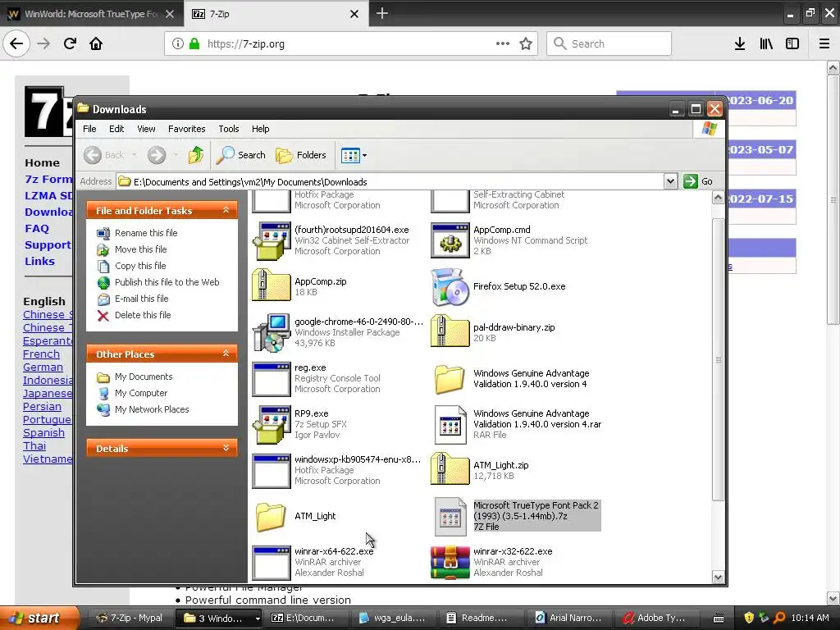This screenshot has height=630, width=840.
Task: Click the Go button beside address bar
Action: click(x=699, y=181)
